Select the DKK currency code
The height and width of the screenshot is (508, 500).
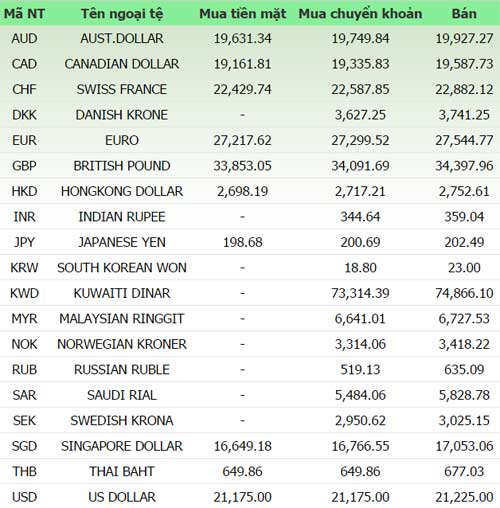click(24, 115)
